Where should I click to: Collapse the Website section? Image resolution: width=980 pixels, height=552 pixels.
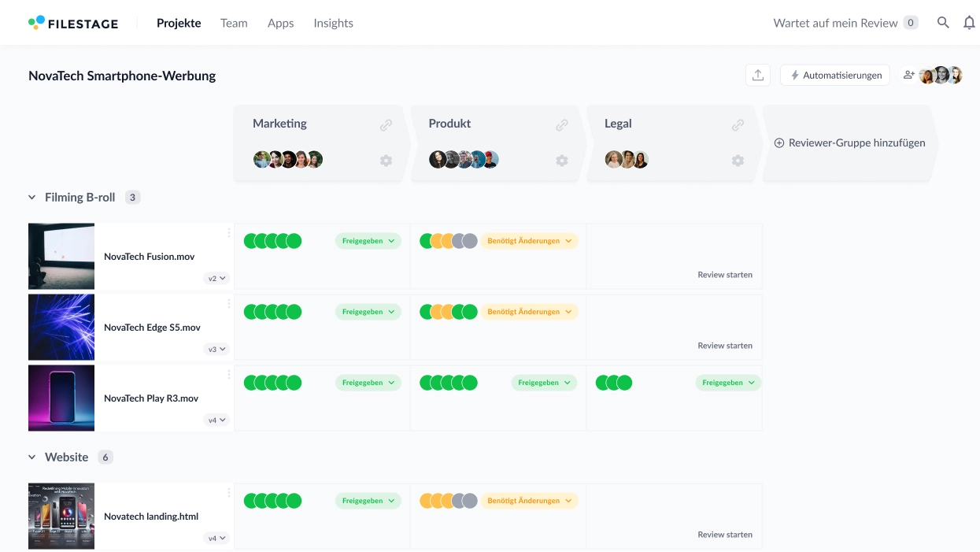(31, 457)
